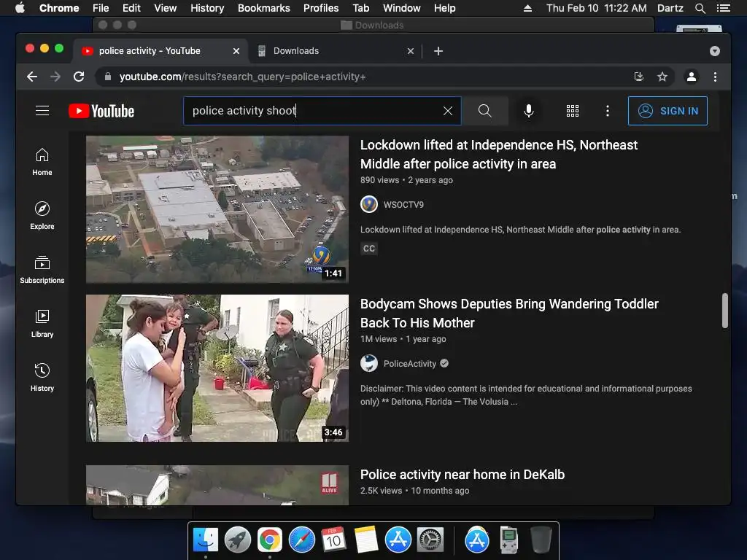The image size is (747, 560).
Task: Open PoliceActivity channel avatar
Action: pos(368,364)
